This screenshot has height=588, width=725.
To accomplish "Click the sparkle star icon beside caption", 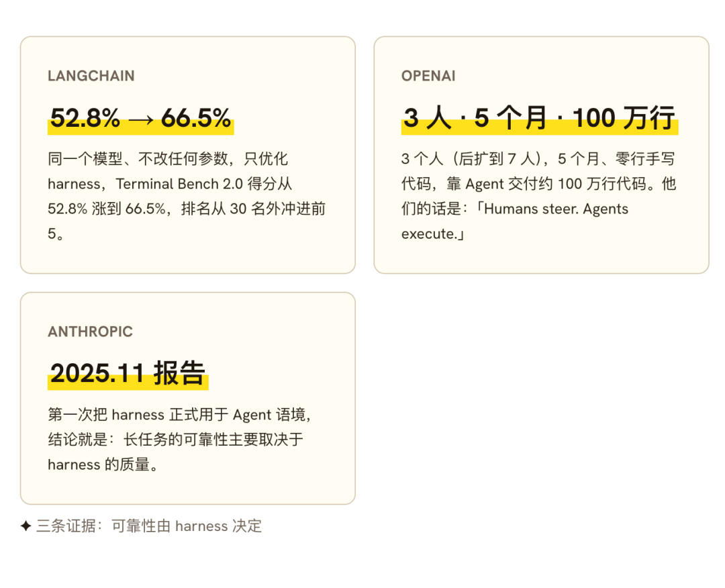I will [26, 526].
